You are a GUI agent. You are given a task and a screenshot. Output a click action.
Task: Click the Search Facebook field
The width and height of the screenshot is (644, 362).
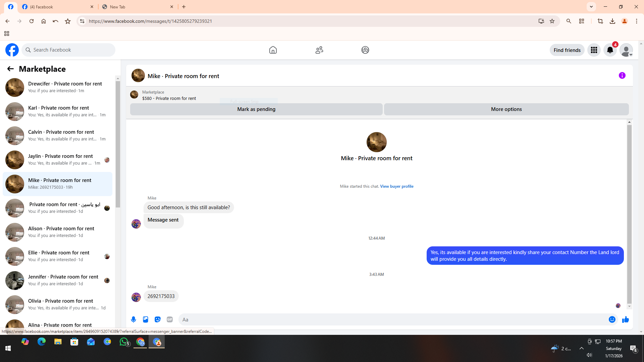pyautogui.click(x=69, y=50)
